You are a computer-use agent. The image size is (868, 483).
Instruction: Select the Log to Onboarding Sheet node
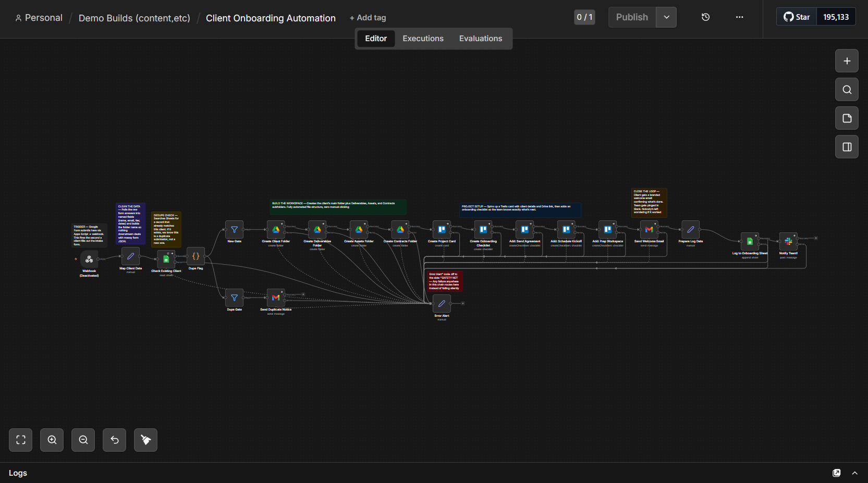750,241
